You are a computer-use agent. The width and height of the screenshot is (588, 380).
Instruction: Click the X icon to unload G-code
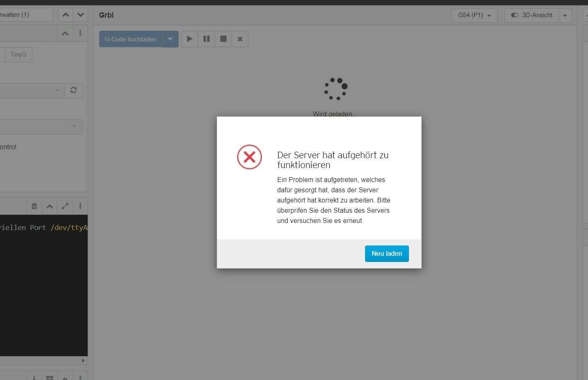point(240,39)
